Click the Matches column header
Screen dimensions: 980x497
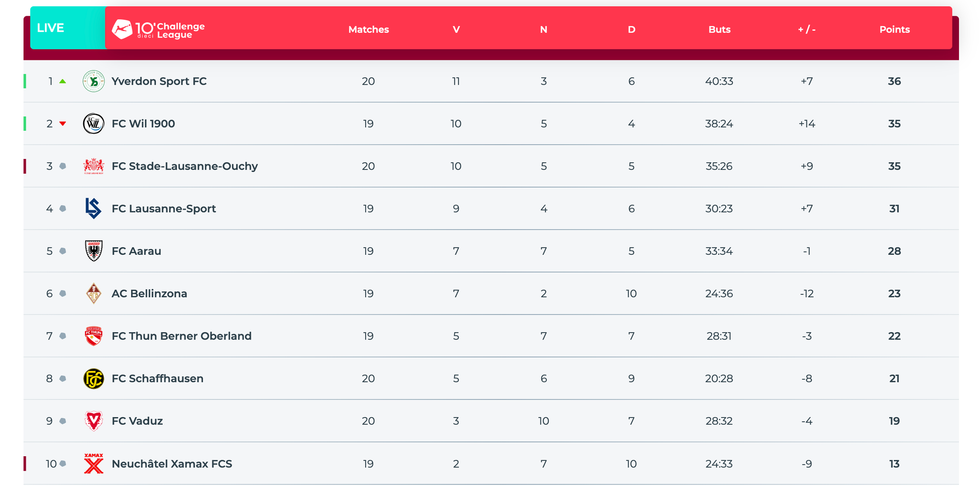(368, 30)
